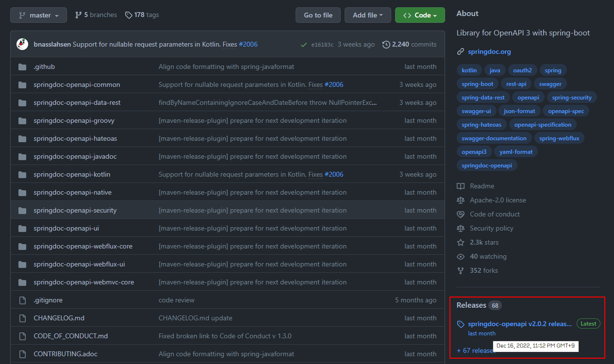Screen dimensions: 614x364
Task: Open 'code review' commit message
Action: coord(177,300)
